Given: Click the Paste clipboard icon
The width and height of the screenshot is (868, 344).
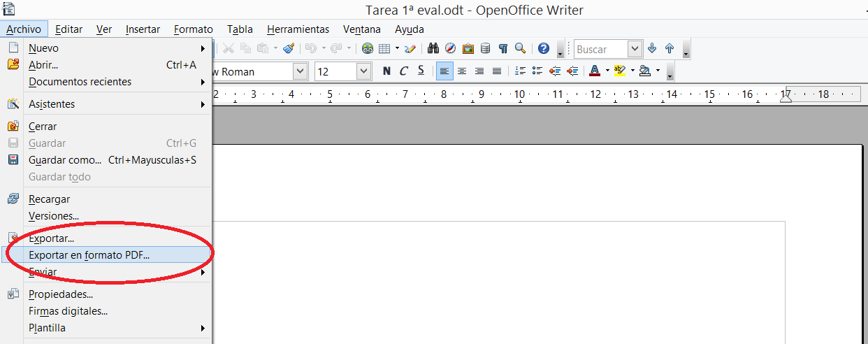Looking at the screenshot, I should click(x=262, y=49).
